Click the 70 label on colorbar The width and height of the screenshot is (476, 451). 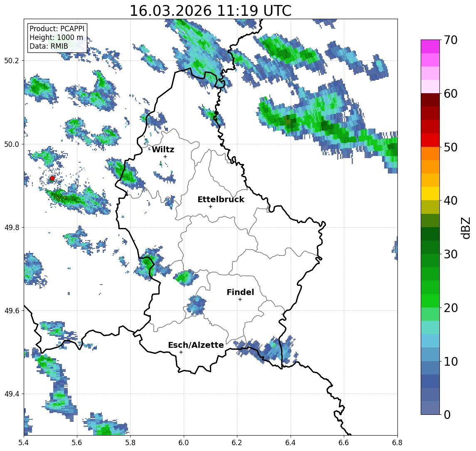pyautogui.click(x=451, y=40)
